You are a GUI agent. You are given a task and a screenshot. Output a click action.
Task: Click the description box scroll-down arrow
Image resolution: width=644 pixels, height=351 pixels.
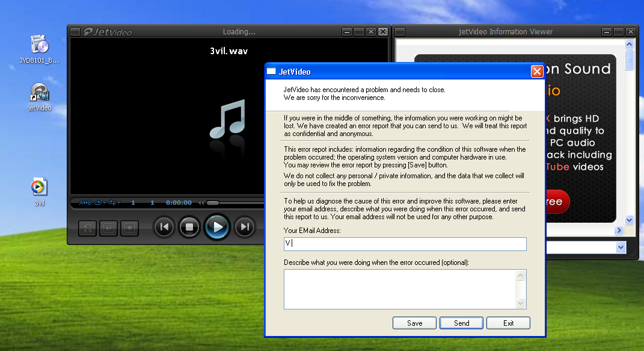click(520, 303)
